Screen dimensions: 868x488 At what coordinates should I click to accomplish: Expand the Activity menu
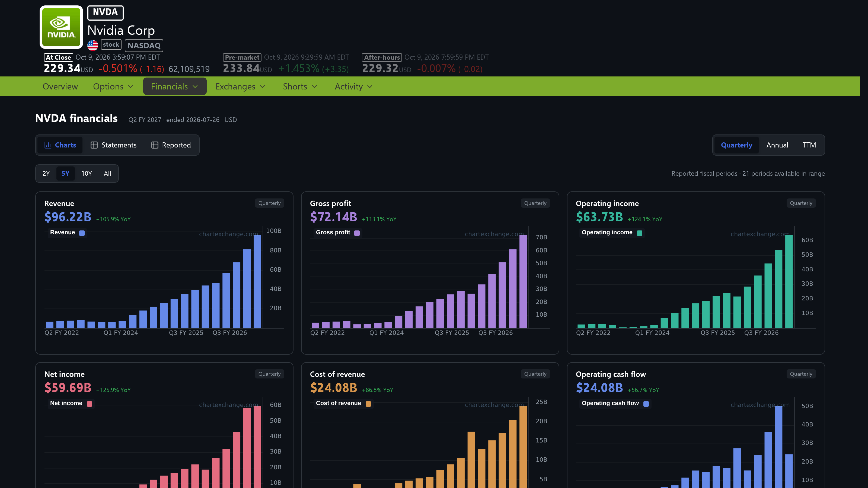(354, 86)
